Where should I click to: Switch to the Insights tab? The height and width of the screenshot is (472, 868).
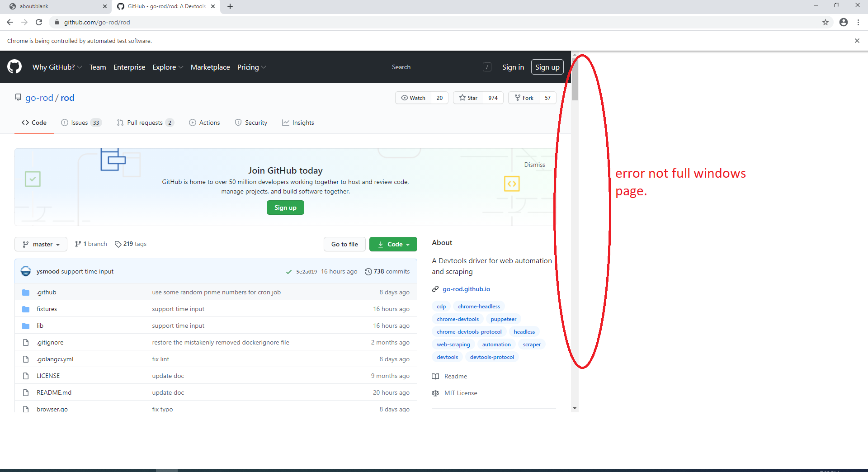click(x=298, y=123)
